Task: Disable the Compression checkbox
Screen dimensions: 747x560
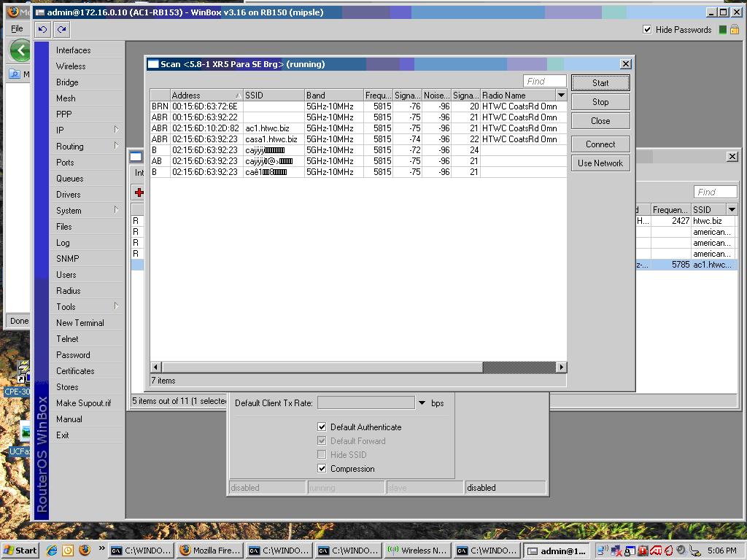Action: pos(322,470)
